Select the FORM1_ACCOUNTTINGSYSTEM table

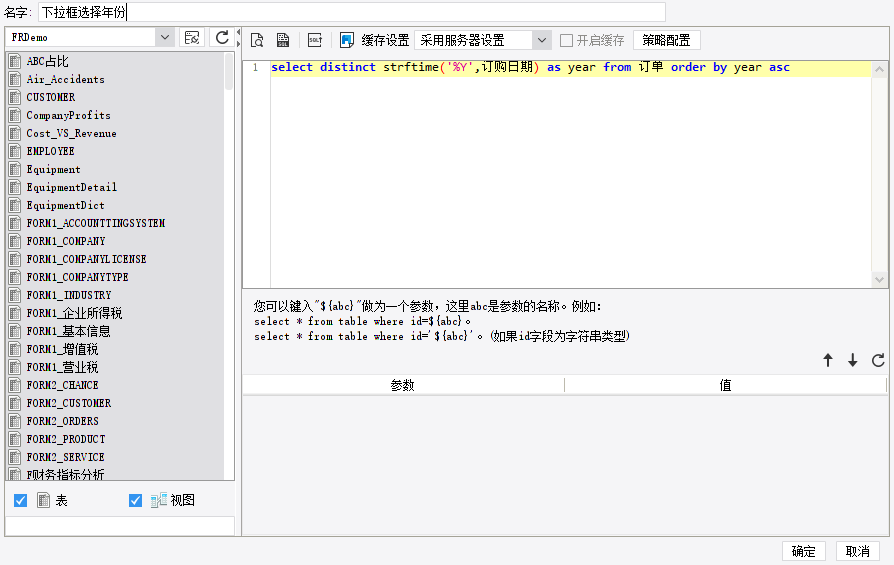pyautogui.click(x=95, y=223)
